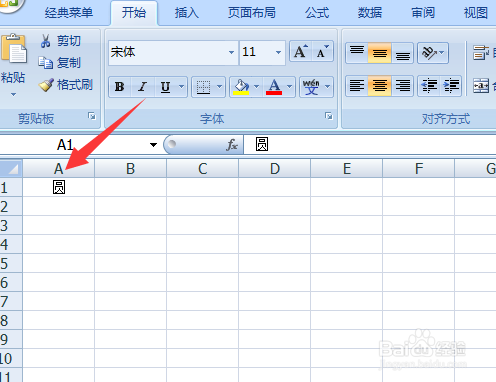Switch to the 公式 tab
Image resolution: width=496 pixels, height=382 pixels.
317,13
